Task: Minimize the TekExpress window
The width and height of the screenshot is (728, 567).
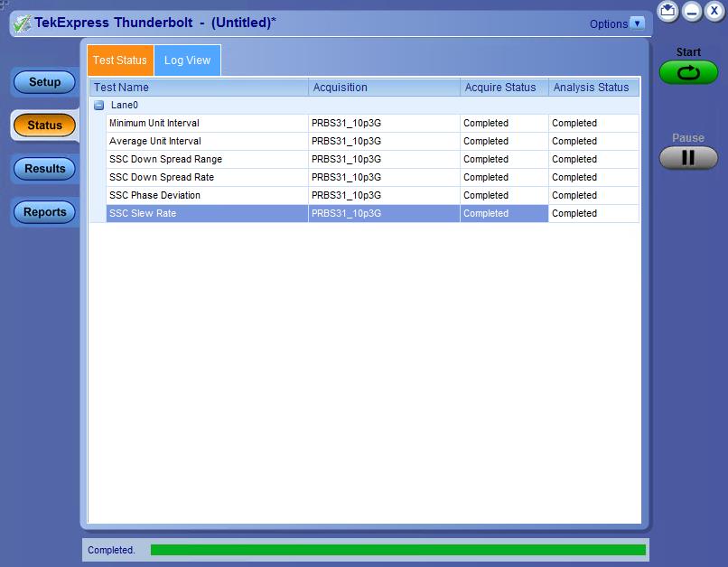Action: 691,12
